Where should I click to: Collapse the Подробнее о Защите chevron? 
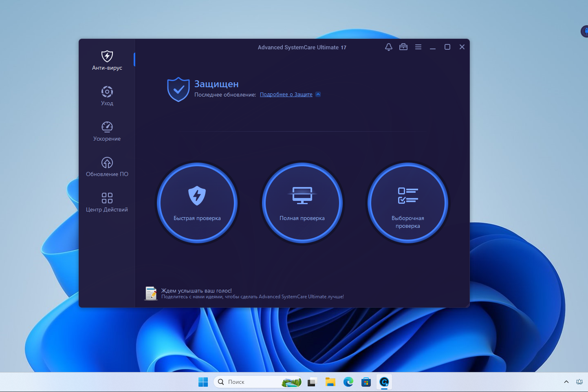318,94
